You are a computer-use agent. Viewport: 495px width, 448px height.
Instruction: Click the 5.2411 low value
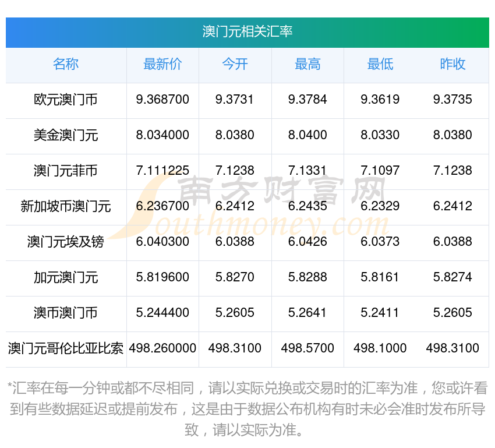click(x=380, y=313)
